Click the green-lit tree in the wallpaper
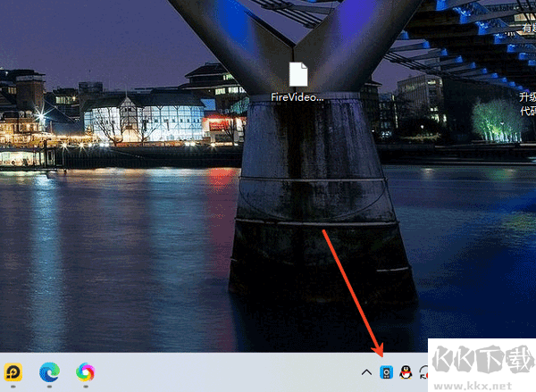 pos(496,120)
